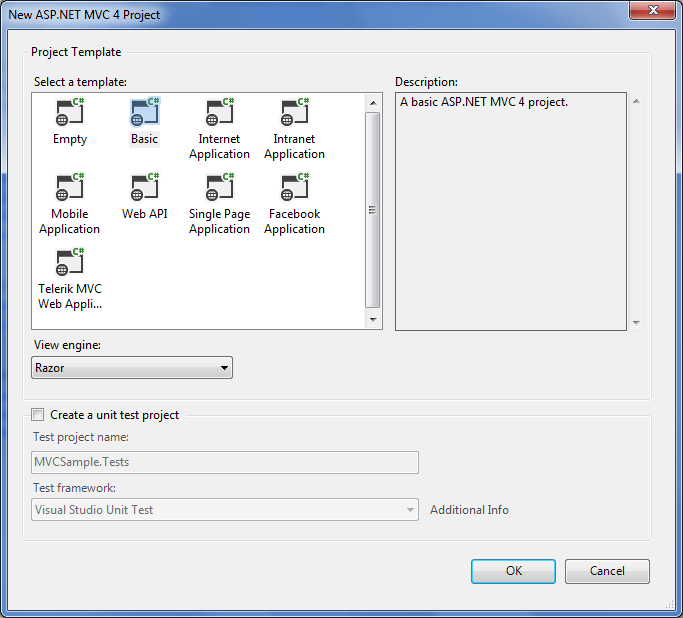Click the 'Intranet Application' label text
The image size is (683, 618).
pos(294,146)
